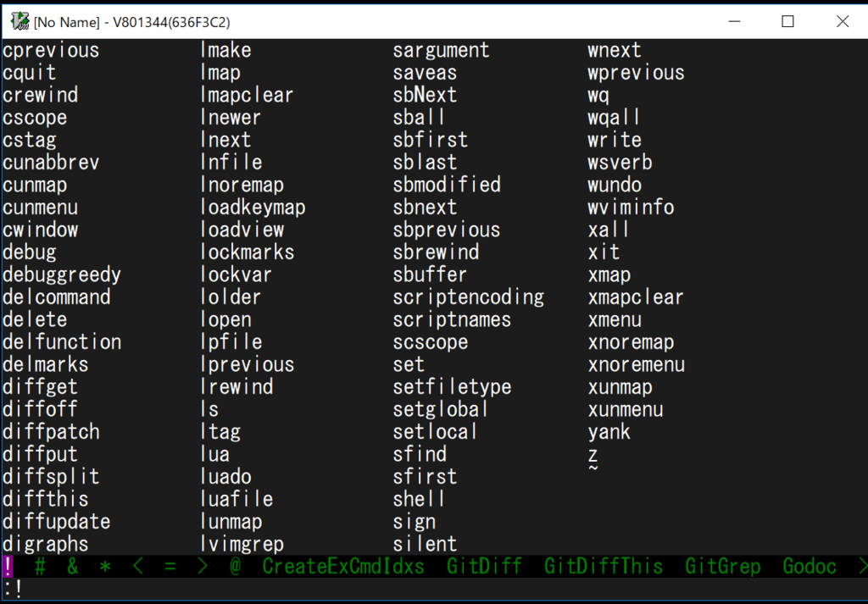Click the word 'silent'
The width and height of the screenshot is (868, 604).
(426, 544)
